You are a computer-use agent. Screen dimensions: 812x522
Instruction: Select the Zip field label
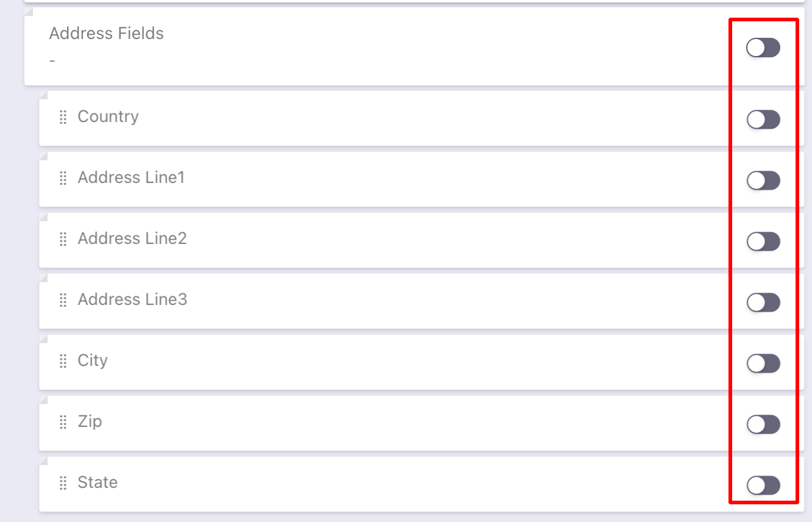click(90, 421)
